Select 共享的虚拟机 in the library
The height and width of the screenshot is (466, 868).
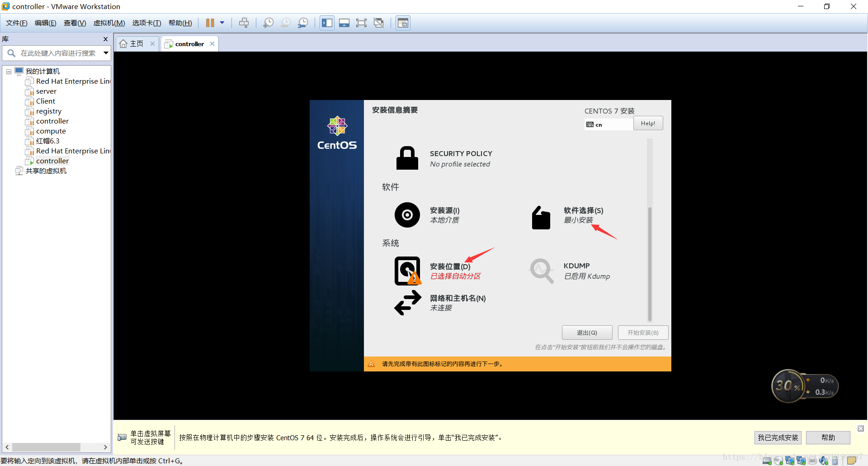[x=46, y=171]
